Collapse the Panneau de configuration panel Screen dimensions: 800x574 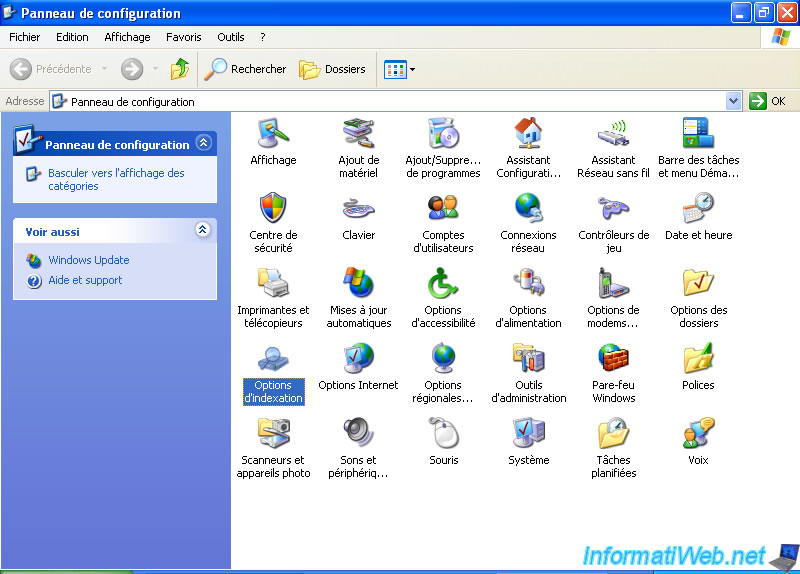[x=204, y=143]
